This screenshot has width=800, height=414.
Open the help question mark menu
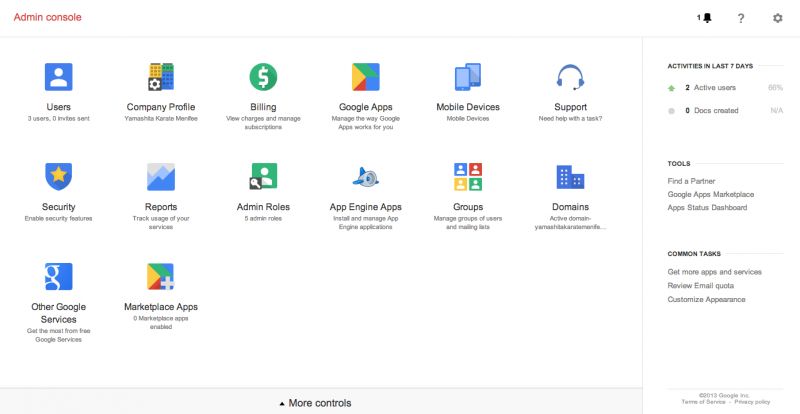click(x=741, y=18)
